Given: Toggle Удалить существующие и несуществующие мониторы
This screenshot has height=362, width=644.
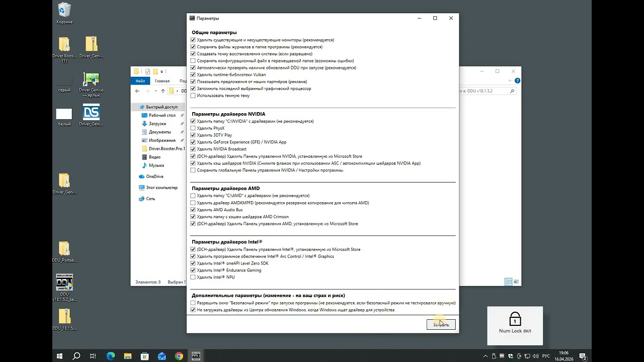Looking at the screenshot, I should (193, 40).
